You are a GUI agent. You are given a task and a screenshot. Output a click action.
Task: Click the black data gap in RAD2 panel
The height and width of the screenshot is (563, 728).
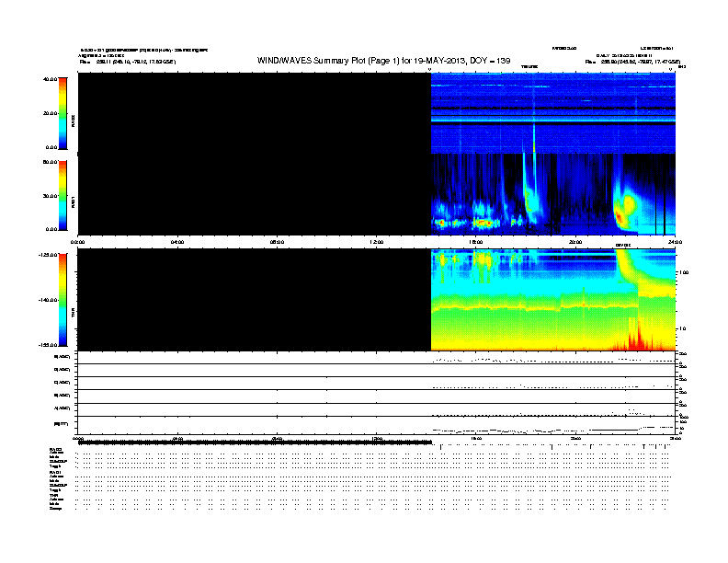[x=255, y=113]
